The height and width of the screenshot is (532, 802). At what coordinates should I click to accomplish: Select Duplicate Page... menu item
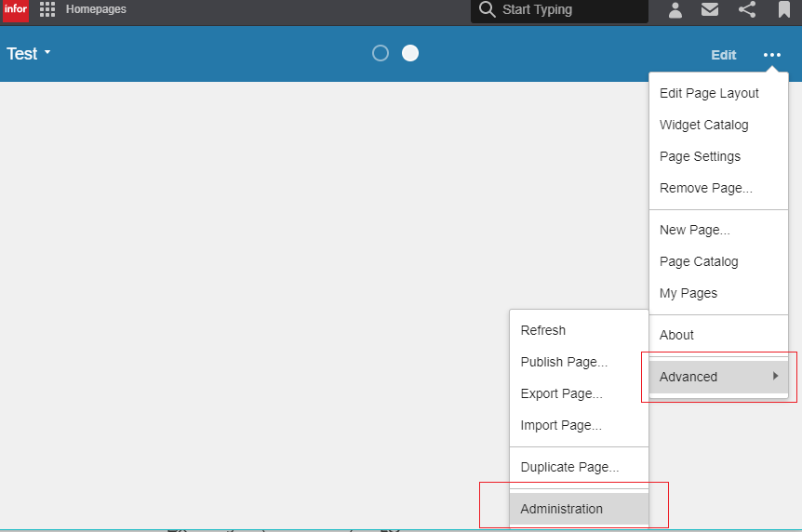[569, 467]
